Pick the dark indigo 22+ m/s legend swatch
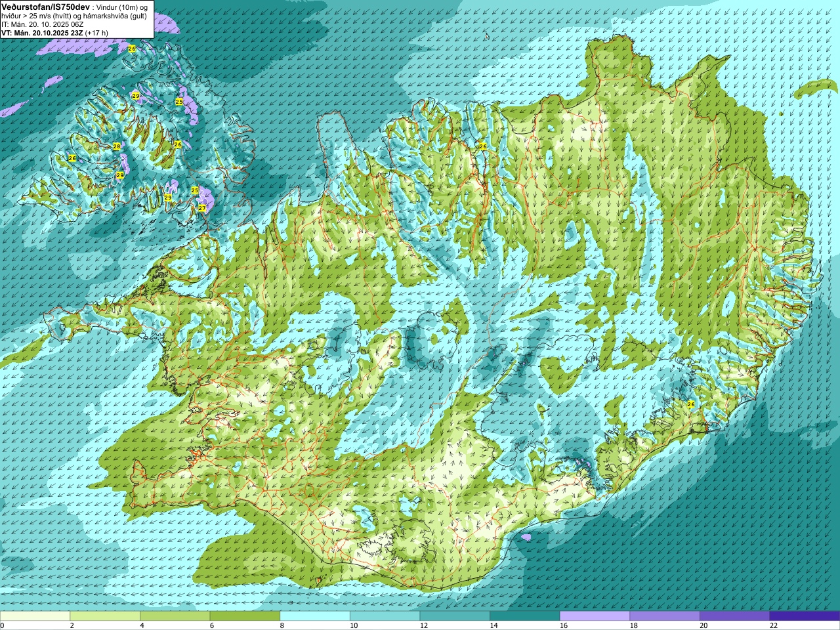Screen dimensions: 840x630 [805, 616]
